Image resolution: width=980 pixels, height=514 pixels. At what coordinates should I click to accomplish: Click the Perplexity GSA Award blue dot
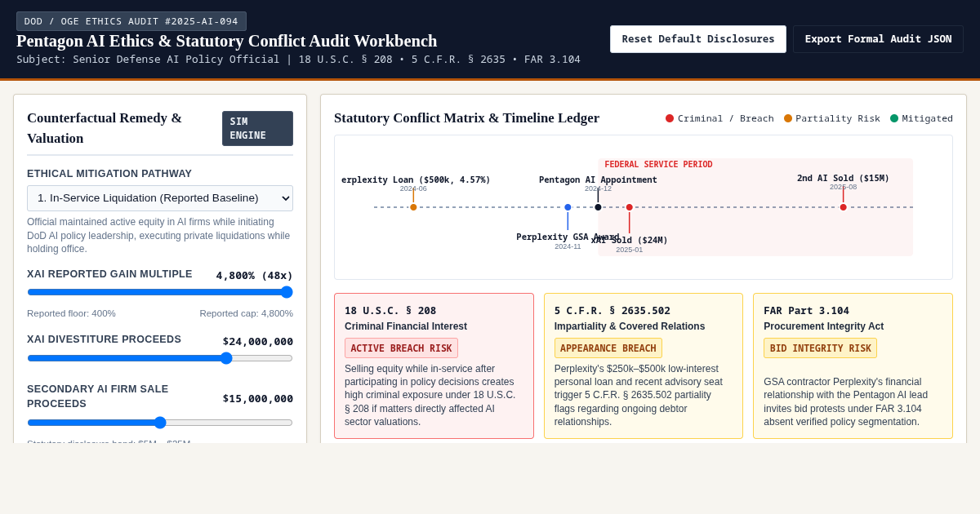(x=568, y=207)
